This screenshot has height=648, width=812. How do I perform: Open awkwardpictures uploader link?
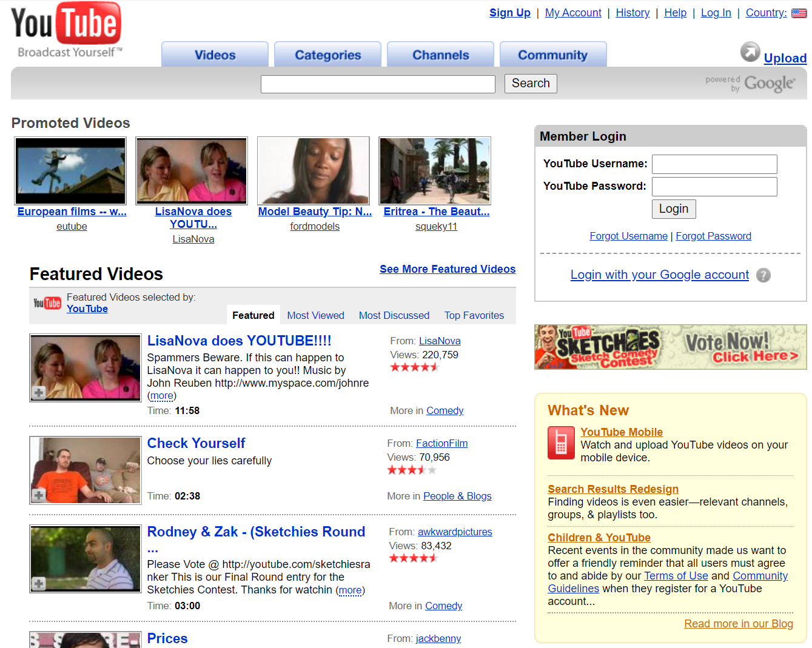point(455,532)
